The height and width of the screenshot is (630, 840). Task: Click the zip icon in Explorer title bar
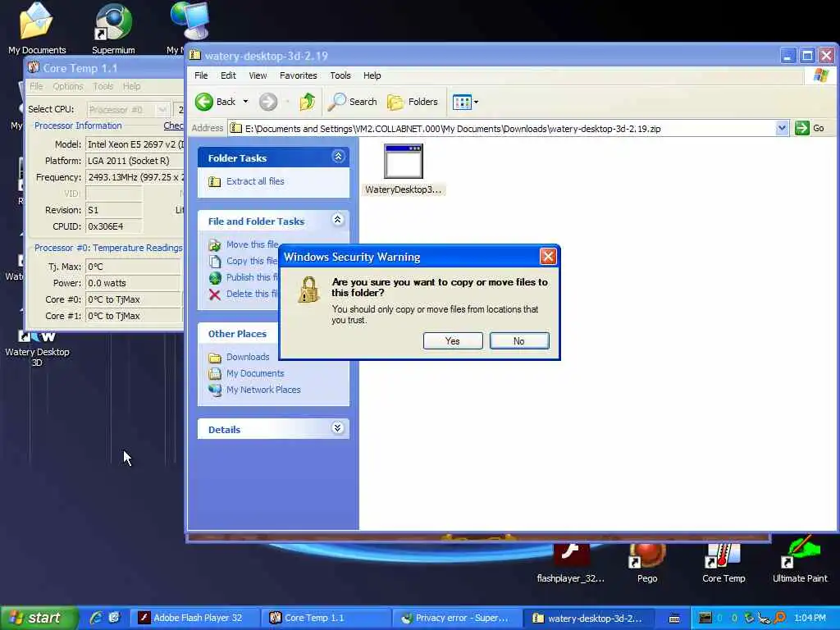point(195,55)
